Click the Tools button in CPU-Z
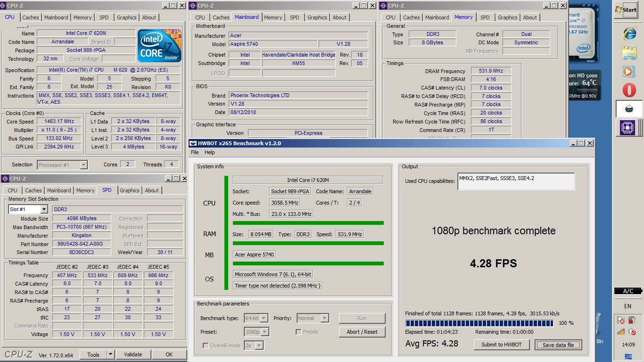This screenshot has width=644, height=362. click(93, 354)
